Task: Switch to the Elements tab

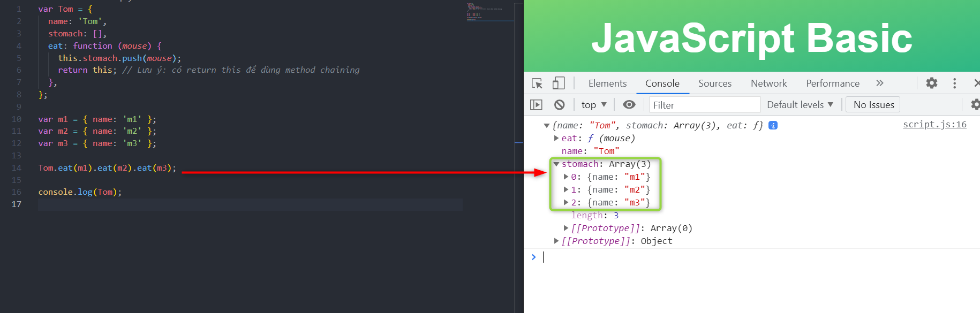Action: tap(607, 83)
